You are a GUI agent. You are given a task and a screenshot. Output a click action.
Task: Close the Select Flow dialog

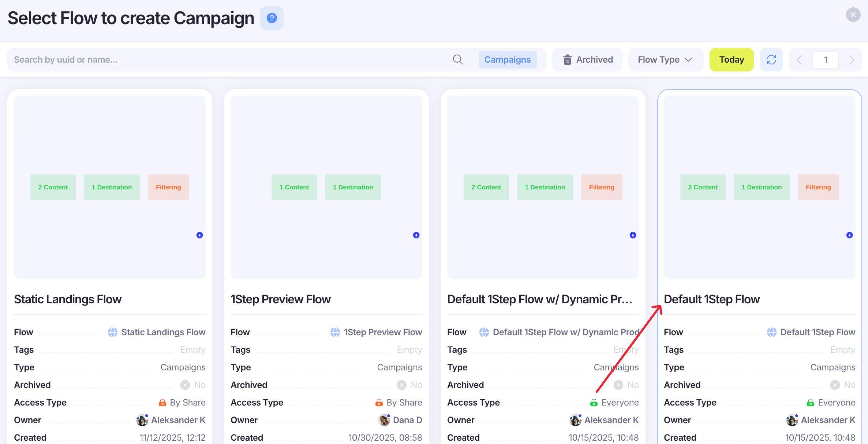[853, 15]
